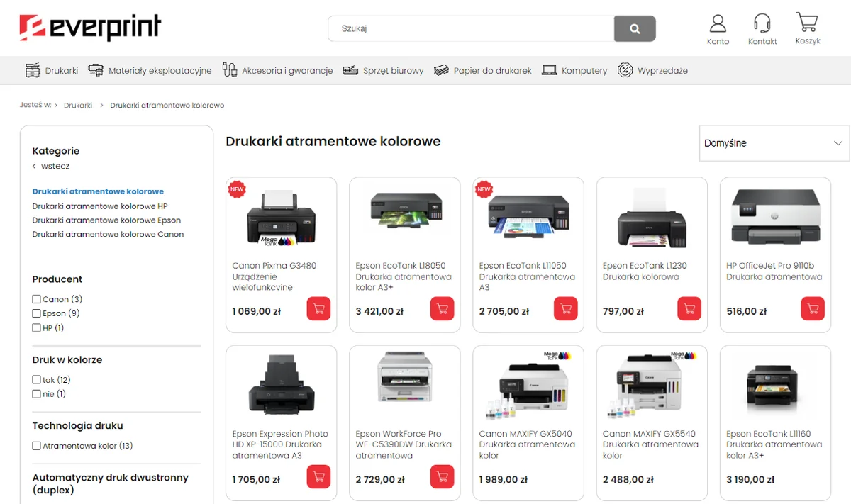Click the search magnifier button
851x504 pixels.
635,29
